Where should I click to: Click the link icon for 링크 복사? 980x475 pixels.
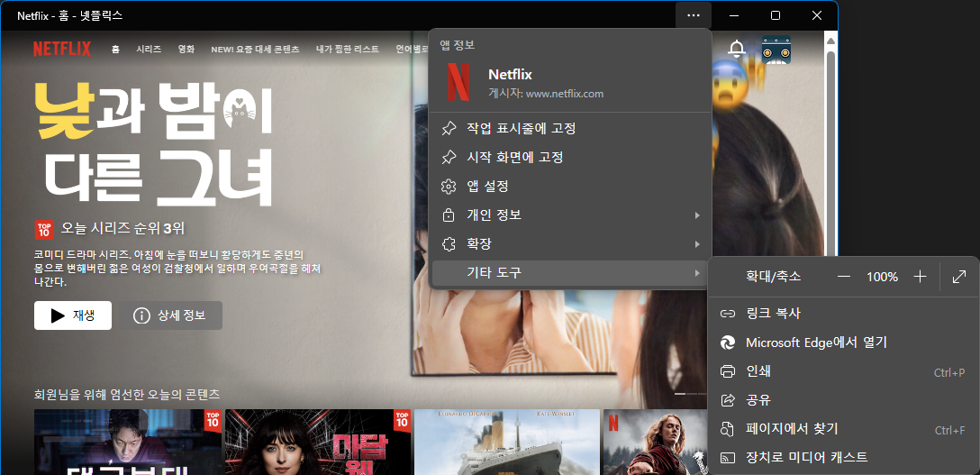pos(727,314)
